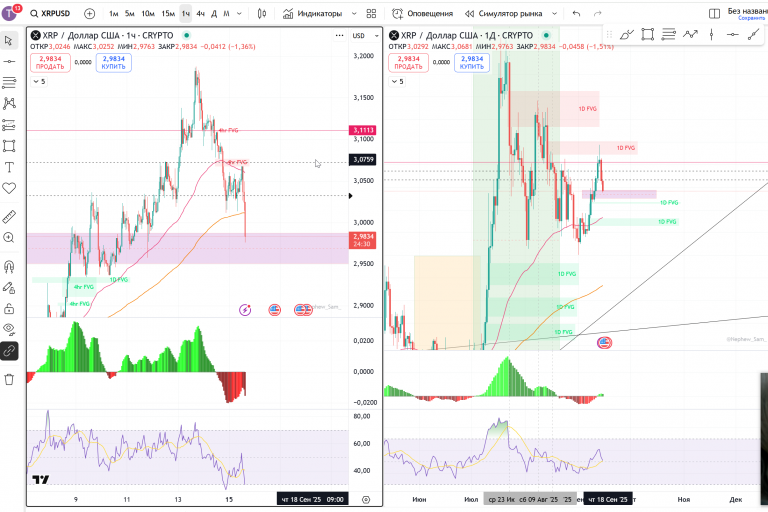
Task: Select the 1м timeframe
Action: tap(114, 14)
